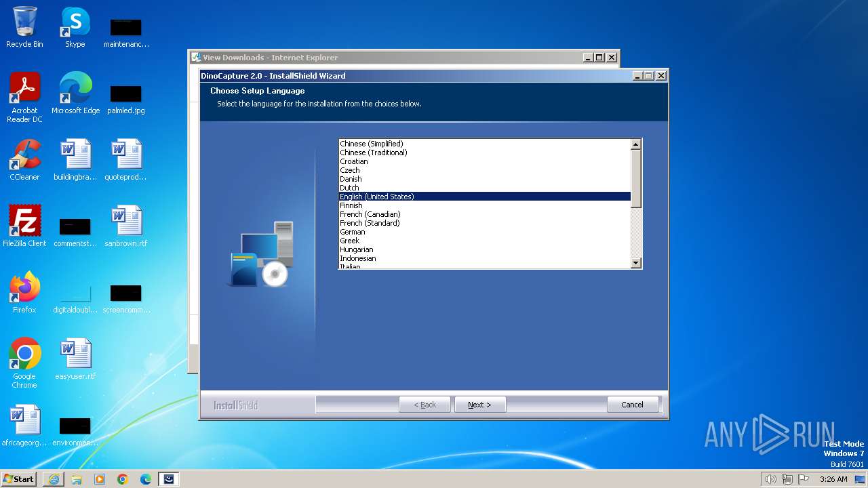Select Dutch as setup language
This screenshot has width=868, height=488.
[x=485, y=188]
